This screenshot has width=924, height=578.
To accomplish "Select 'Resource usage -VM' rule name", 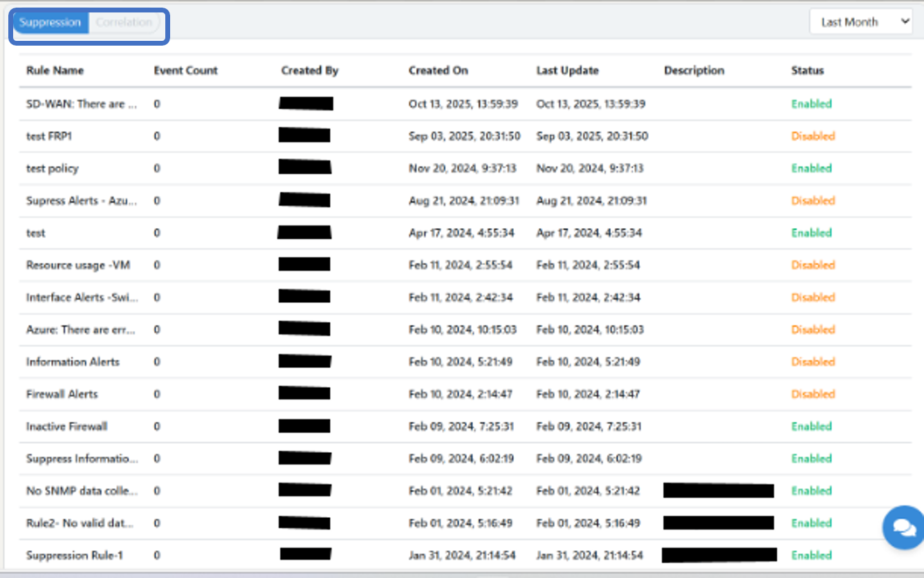I will (x=78, y=265).
